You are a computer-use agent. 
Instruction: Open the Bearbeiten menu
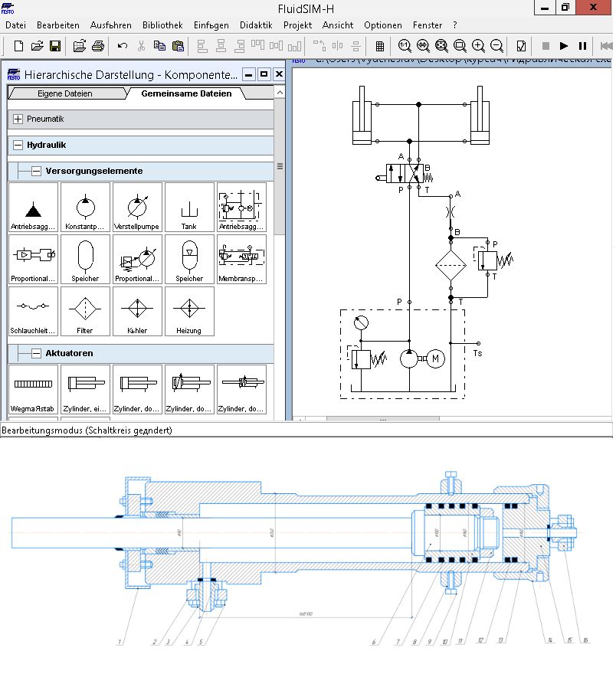point(58,25)
